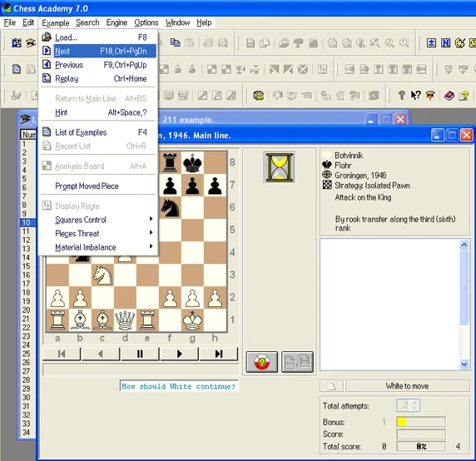Viewport: 476px width, 461px height.
Task: Open the File menu
Action: [x=9, y=22]
